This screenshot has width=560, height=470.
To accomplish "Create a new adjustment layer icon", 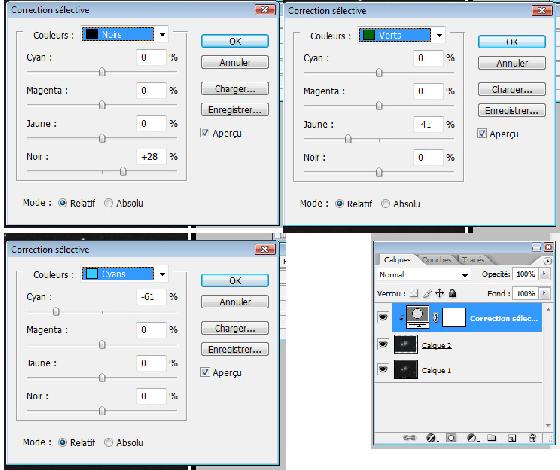I will pyautogui.click(x=472, y=438).
